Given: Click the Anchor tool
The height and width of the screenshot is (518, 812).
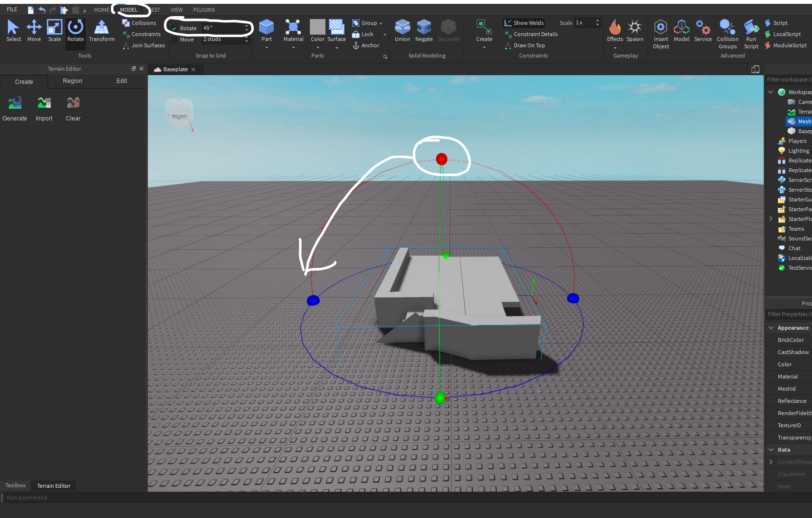Looking at the screenshot, I should click(365, 45).
